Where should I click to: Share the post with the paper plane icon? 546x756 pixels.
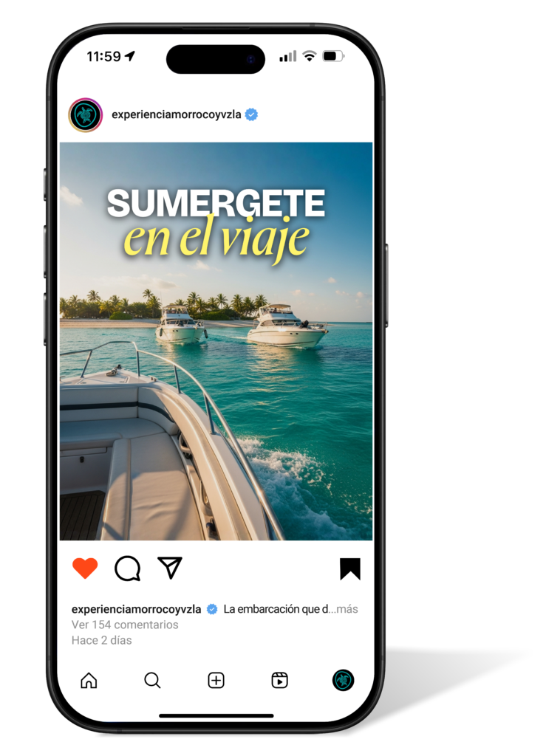point(170,568)
